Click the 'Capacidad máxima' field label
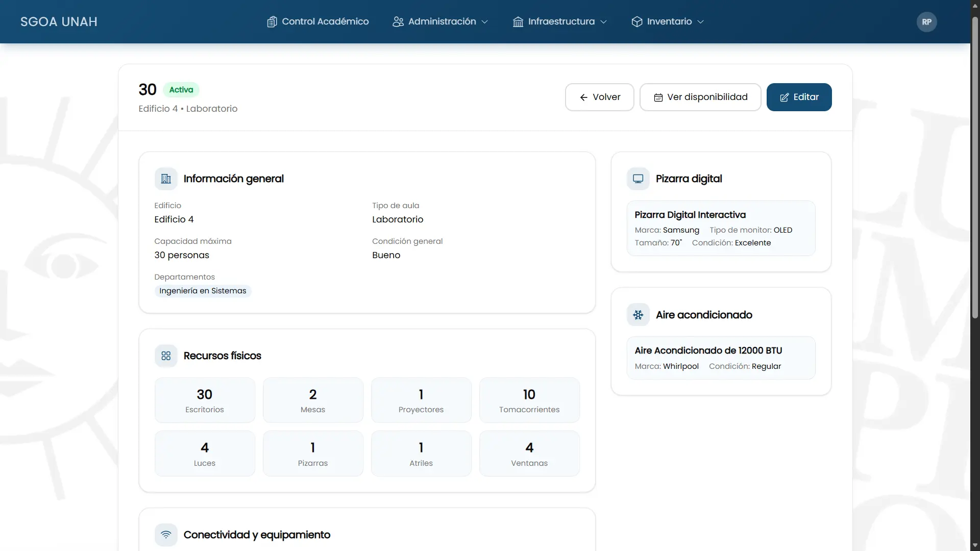Viewport: 980px width, 551px height. pos(193,241)
